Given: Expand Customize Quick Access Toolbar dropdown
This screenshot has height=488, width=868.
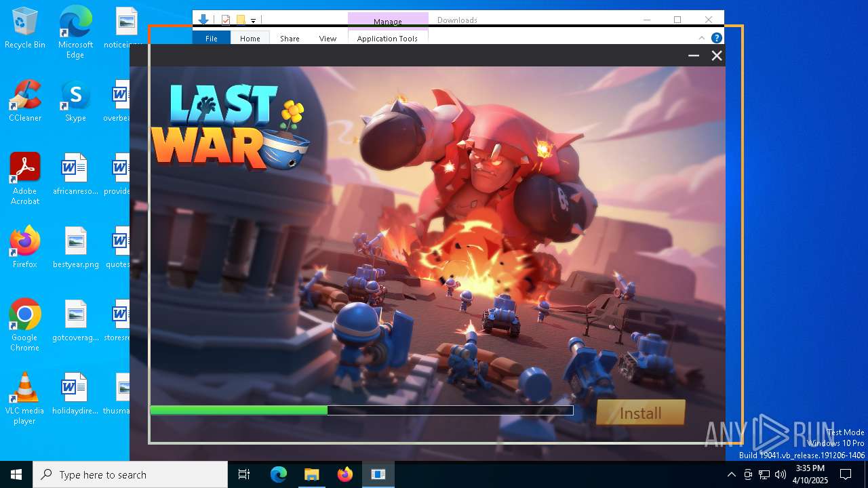Looking at the screenshot, I should click(253, 21).
